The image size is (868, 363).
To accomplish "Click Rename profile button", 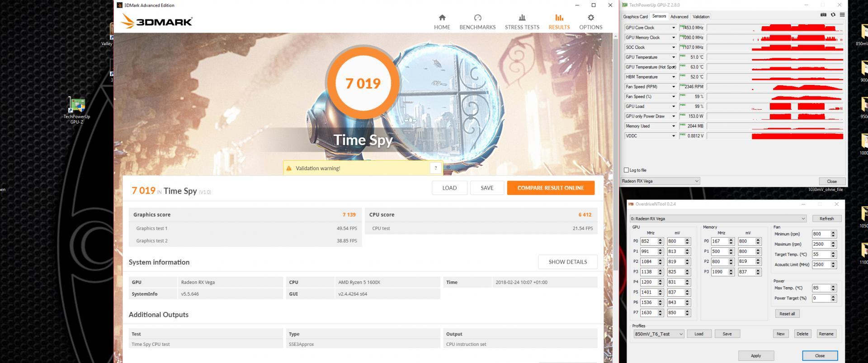I will point(826,334).
